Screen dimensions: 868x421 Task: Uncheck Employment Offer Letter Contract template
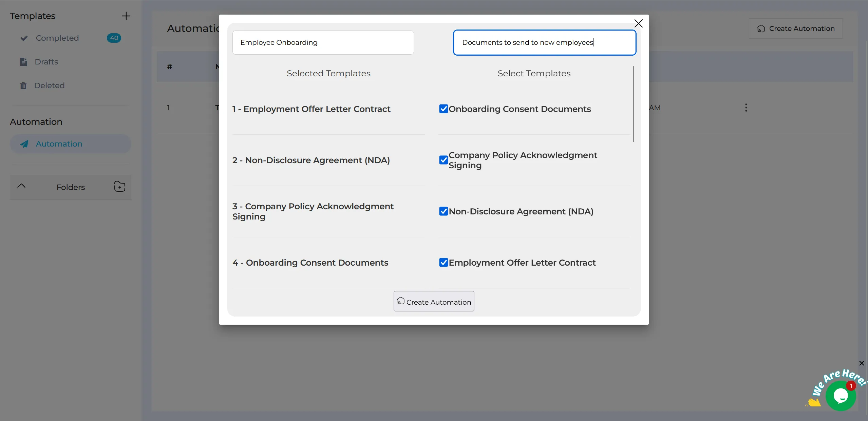pos(444,263)
